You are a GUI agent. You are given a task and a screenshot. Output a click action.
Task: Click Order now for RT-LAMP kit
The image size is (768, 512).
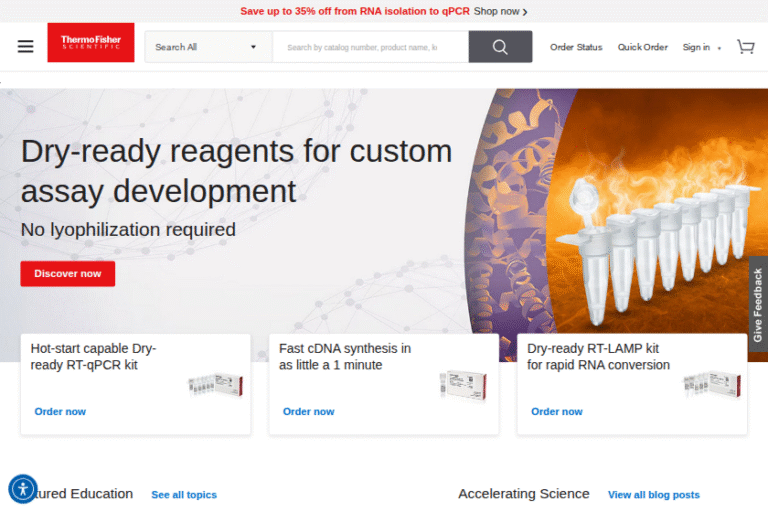[556, 411]
